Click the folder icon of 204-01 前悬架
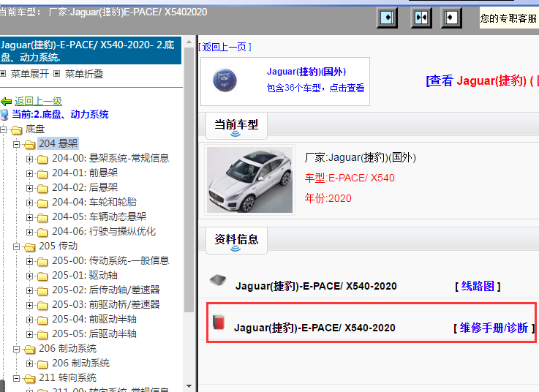The height and width of the screenshot is (392, 539). [42, 173]
